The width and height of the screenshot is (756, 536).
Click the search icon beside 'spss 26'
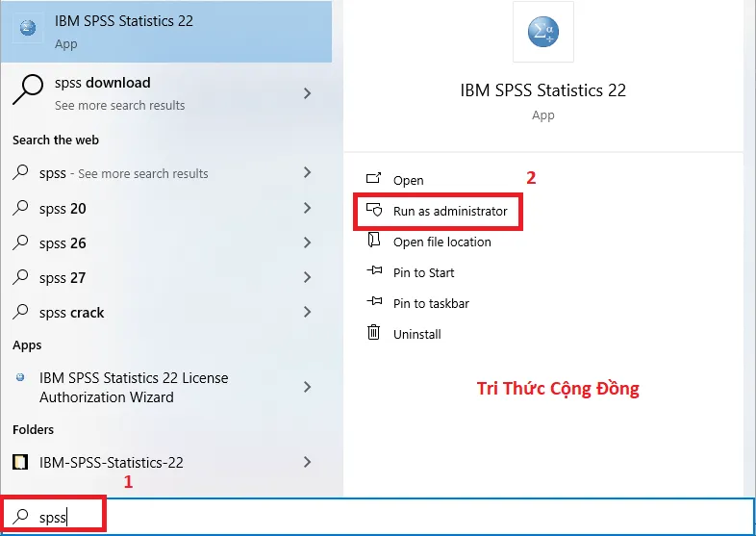[x=20, y=242]
